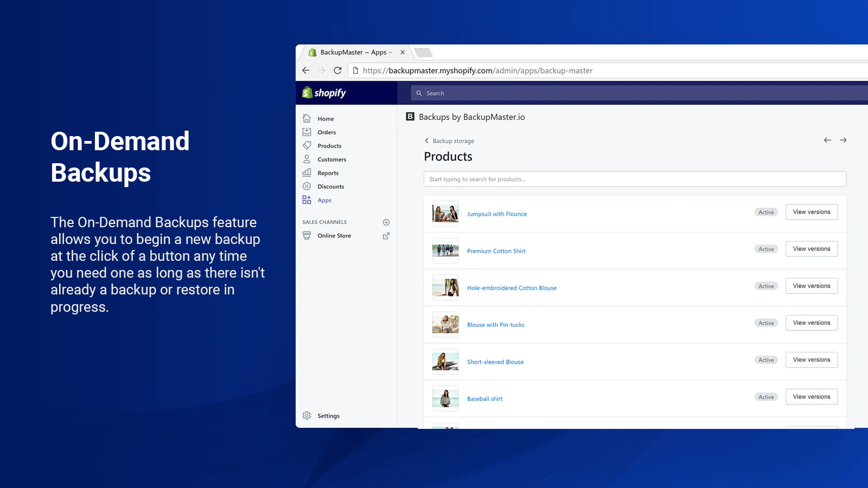Click Active badge for Jumpsuit with Flounce
This screenshot has width=868, height=488.
click(x=766, y=212)
